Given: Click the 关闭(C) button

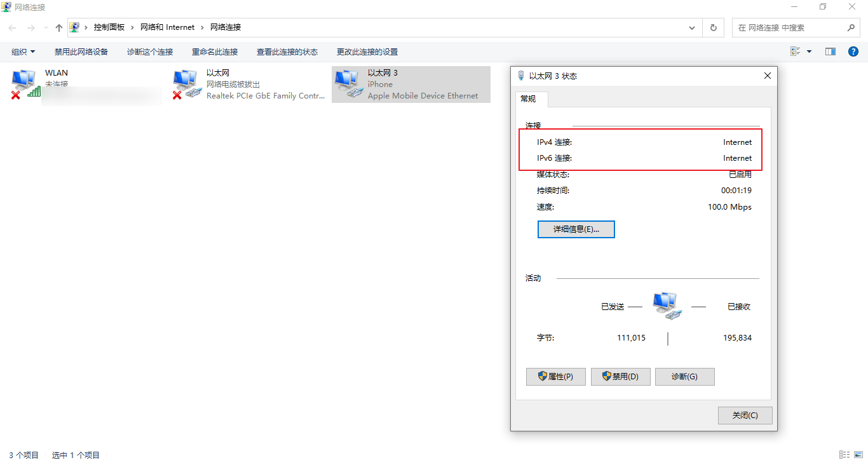Looking at the screenshot, I should click(745, 416).
